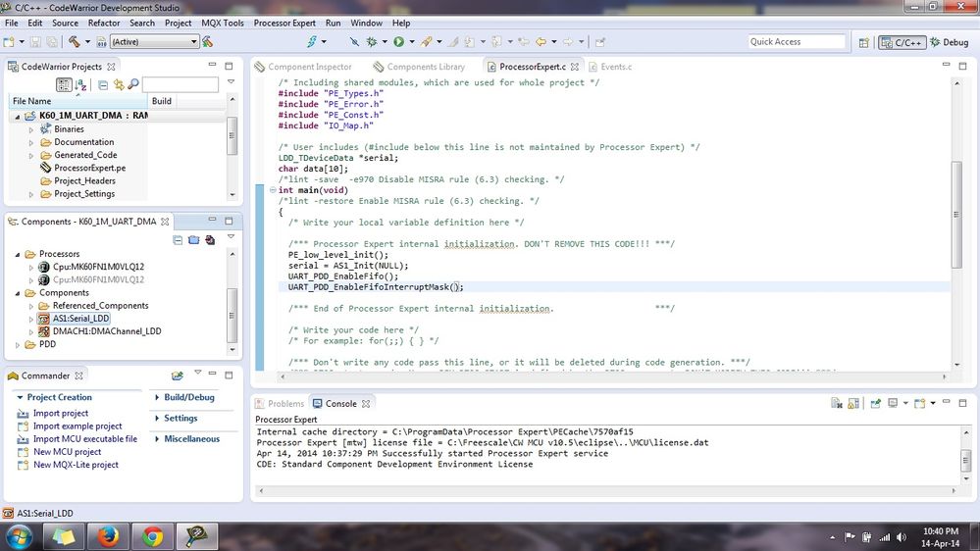980x551 pixels.
Task: Click the Debug bug icon in toolbar
Action: pos(372,42)
